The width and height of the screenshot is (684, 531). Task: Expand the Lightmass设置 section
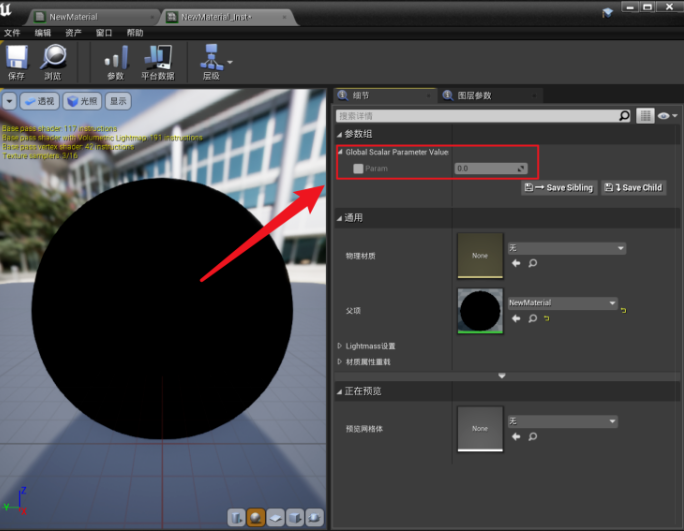[339, 346]
